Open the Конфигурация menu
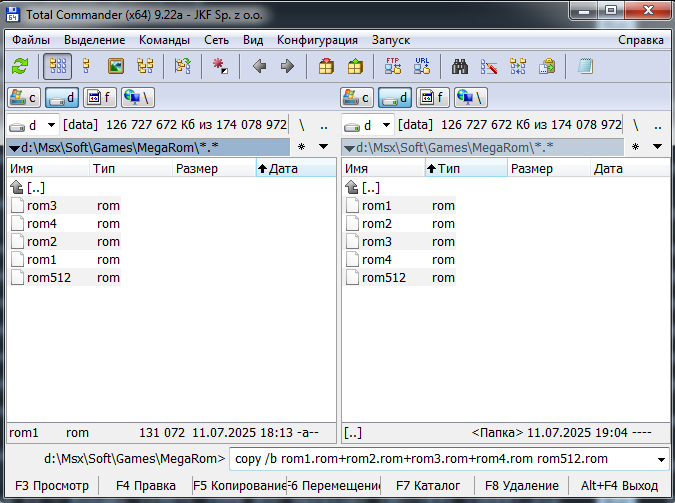Image resolution: width=675 pixels, height=503 pixels. [x=317, y=40]
